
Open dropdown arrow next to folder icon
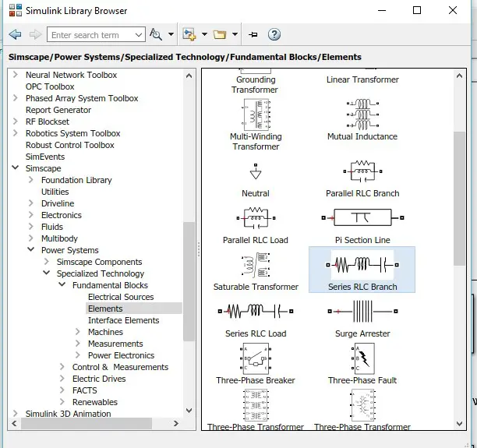tap(234, 35)
